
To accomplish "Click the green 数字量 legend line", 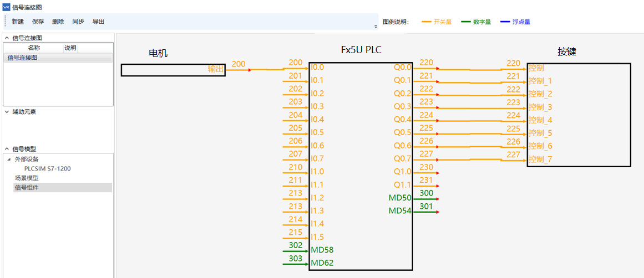I will coord(466,22).
